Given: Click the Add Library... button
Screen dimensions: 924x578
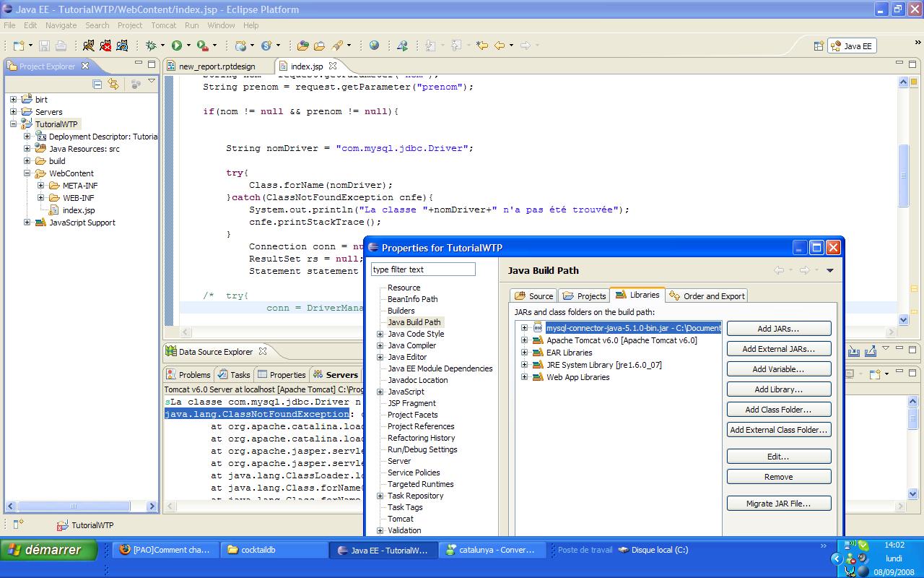Looking at the screenshot, I should (x=778, y=389).
